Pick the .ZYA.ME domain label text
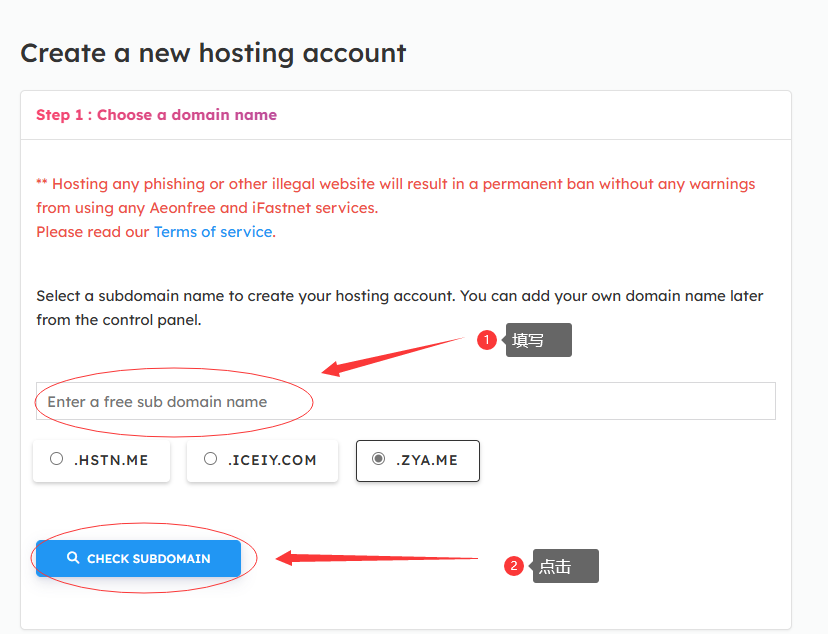The width and height of the screenshot is (828, 634). (427, 460)
